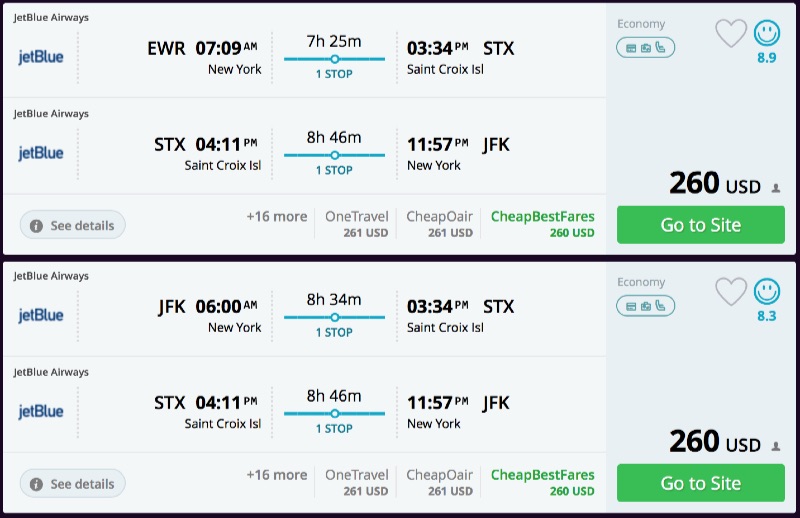
Task: Click the passenger icon beside second 260 USD
Action: [x=775, y=446]
